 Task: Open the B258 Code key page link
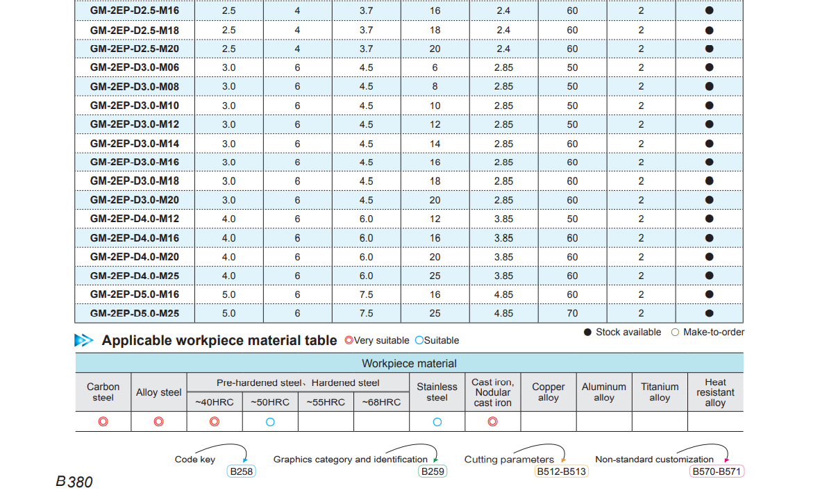coord(242,471)
